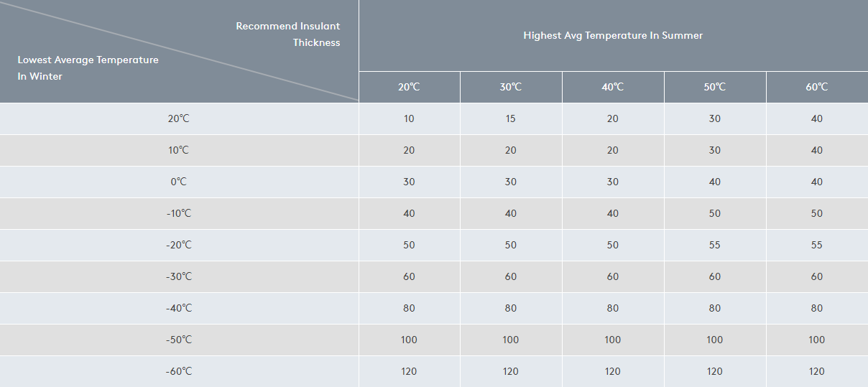868x387 pixels.
Task: Select the -60℃ winter row label
Action: pyautogui.click(x=179, y=371)
